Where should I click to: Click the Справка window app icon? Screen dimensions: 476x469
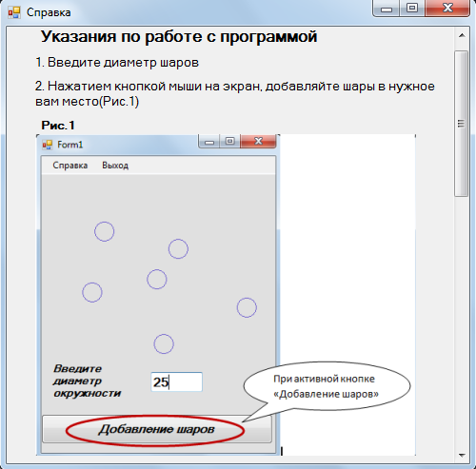[x=14, y=12]
